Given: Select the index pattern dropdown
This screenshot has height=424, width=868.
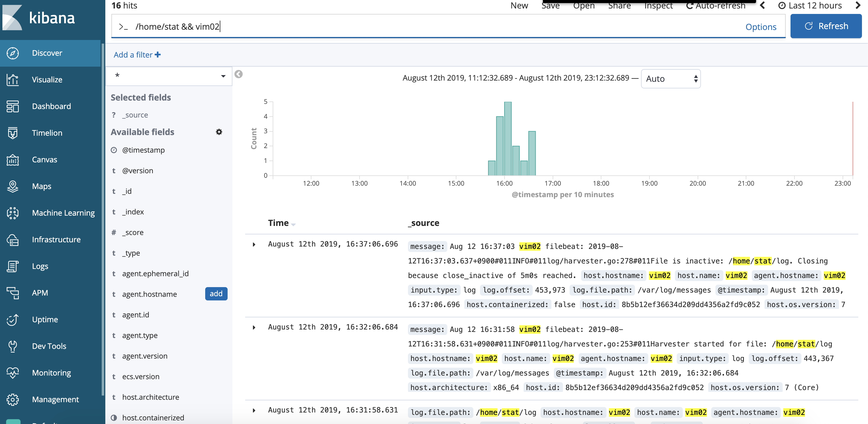Looking at the screenshot, I should pyautogui.click(x=168, y=77).
